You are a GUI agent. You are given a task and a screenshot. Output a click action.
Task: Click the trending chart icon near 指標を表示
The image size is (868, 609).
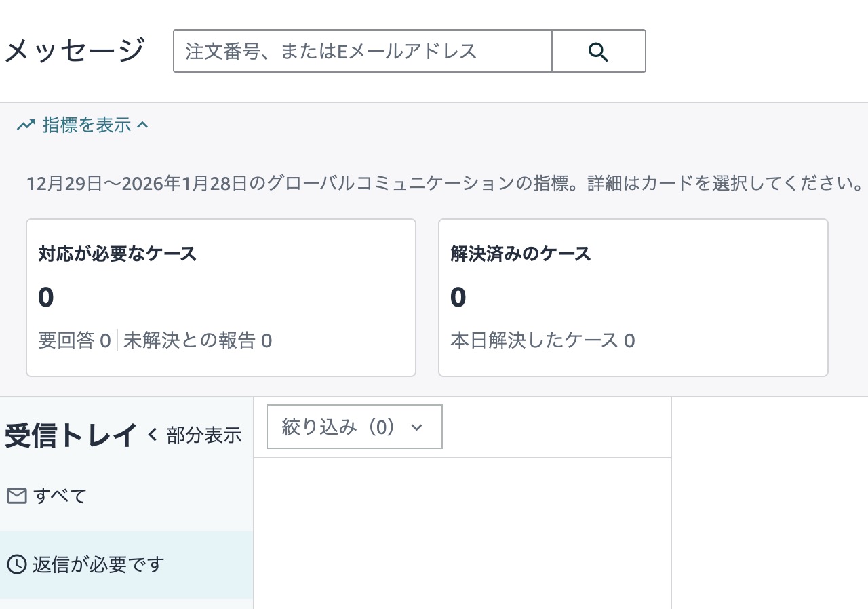coord(25,124)
